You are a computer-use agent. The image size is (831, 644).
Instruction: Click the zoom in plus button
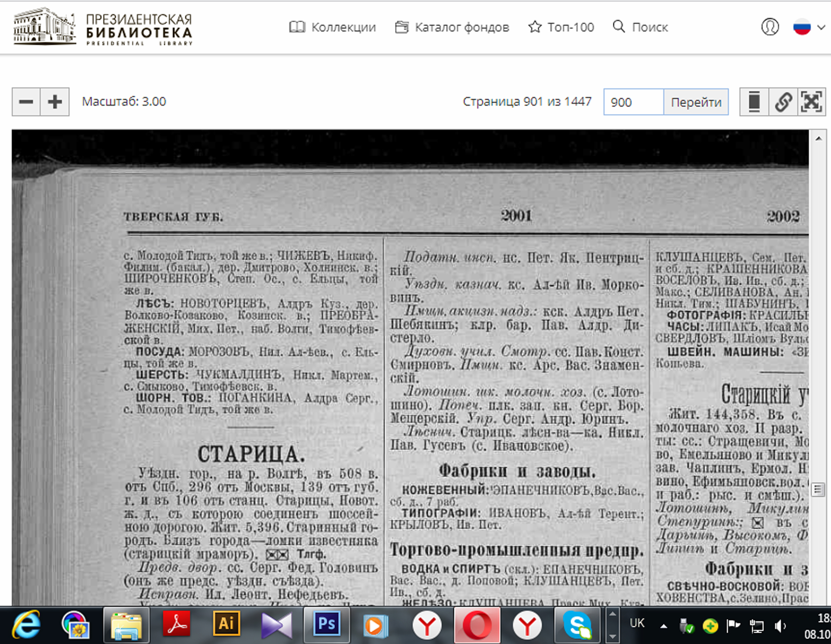[55, 102]
